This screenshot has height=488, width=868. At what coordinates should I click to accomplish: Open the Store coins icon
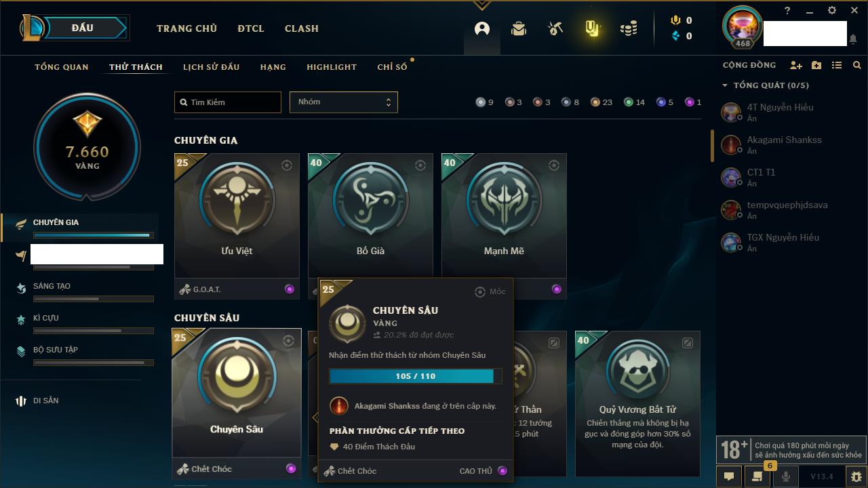click(629, 28)
